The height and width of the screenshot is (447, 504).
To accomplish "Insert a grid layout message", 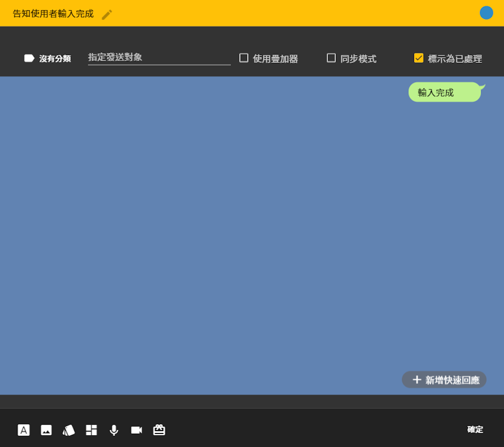I will coord(91,430).
